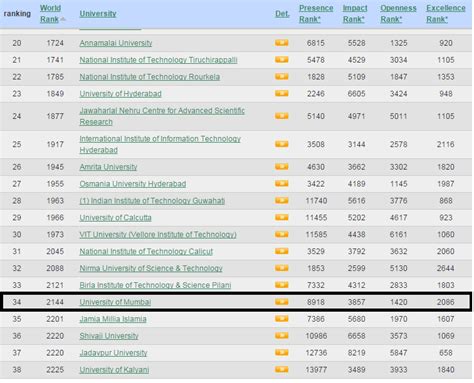Viewport: 474px width, 383px height.
Task: Toggle the World Rank sort arrow
Action: click(x=63, y=19)
